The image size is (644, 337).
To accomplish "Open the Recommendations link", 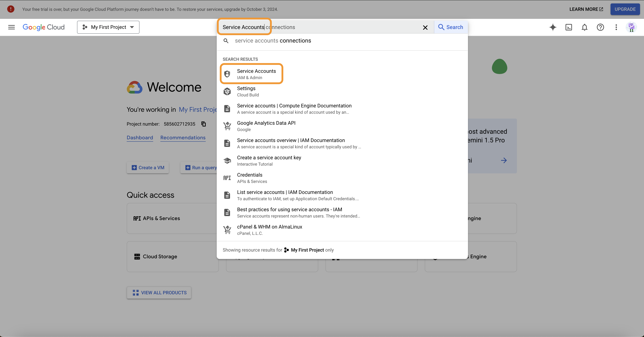I will tap(183, 138).
